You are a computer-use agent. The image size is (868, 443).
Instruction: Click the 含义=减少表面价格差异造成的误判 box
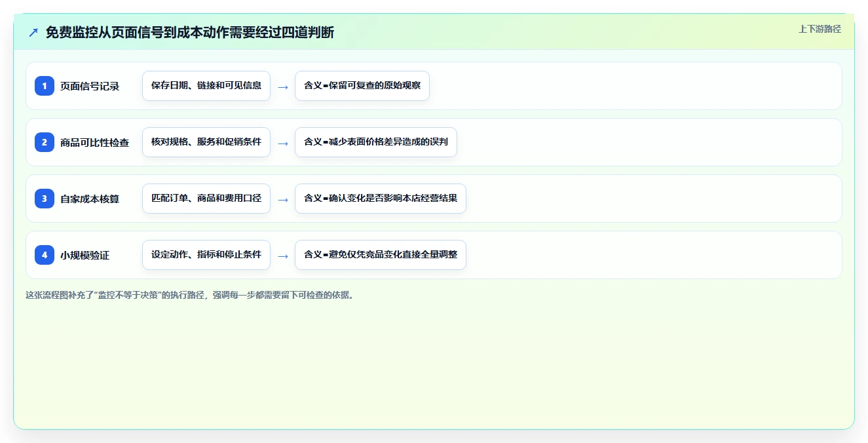point(376,142)
